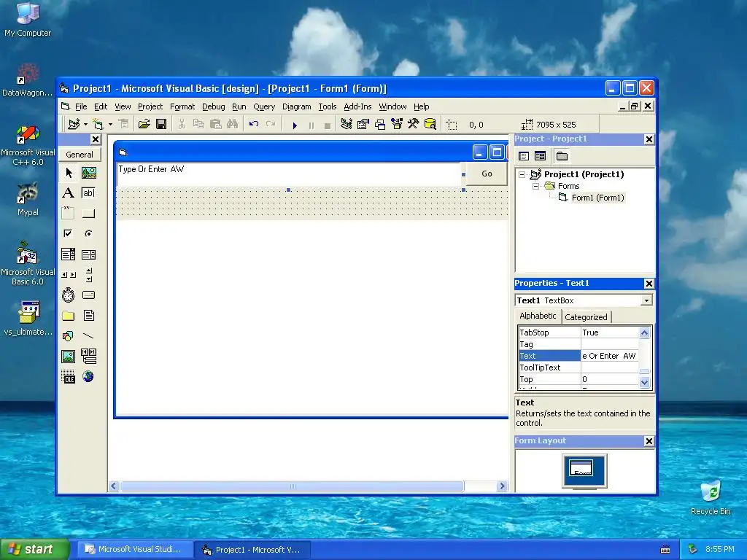747x560 pixels.
Task: Open the File menu
Action: click(x=81, y=106)
